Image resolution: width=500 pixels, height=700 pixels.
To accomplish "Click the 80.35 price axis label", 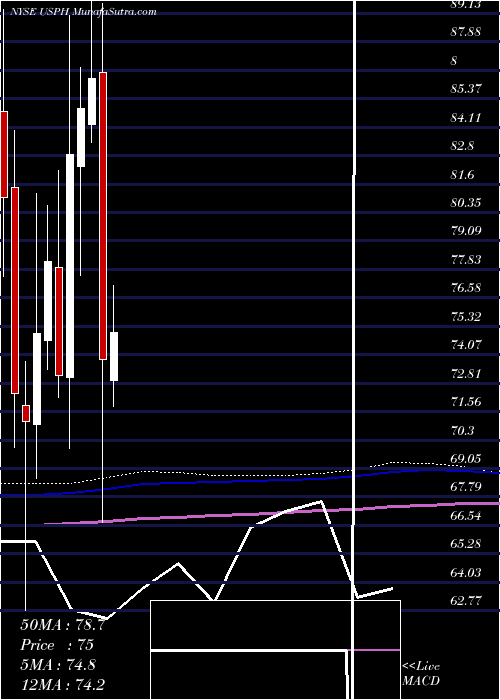I will click(x=466, y=203).
